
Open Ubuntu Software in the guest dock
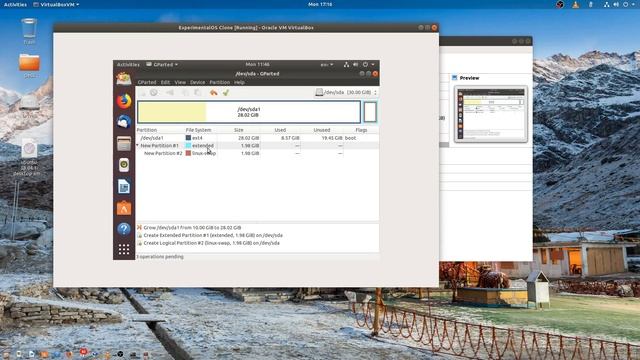(124, 208)
